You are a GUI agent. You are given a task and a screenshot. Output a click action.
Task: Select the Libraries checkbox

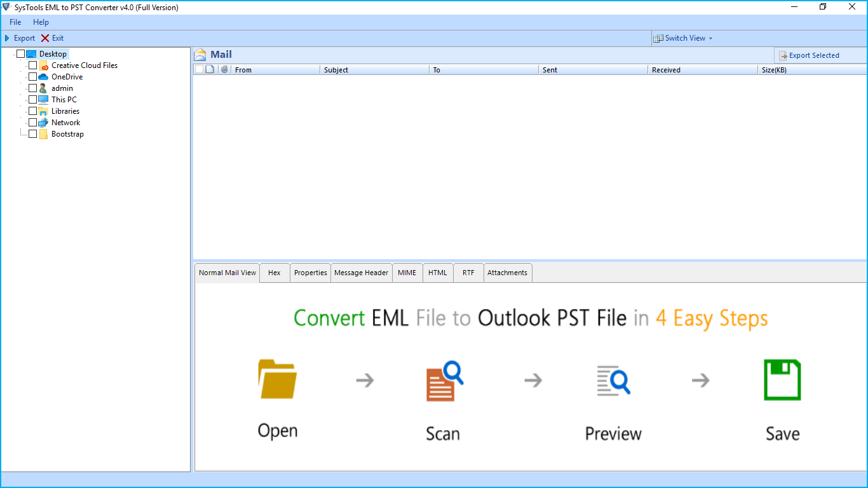tap(33, 111)
